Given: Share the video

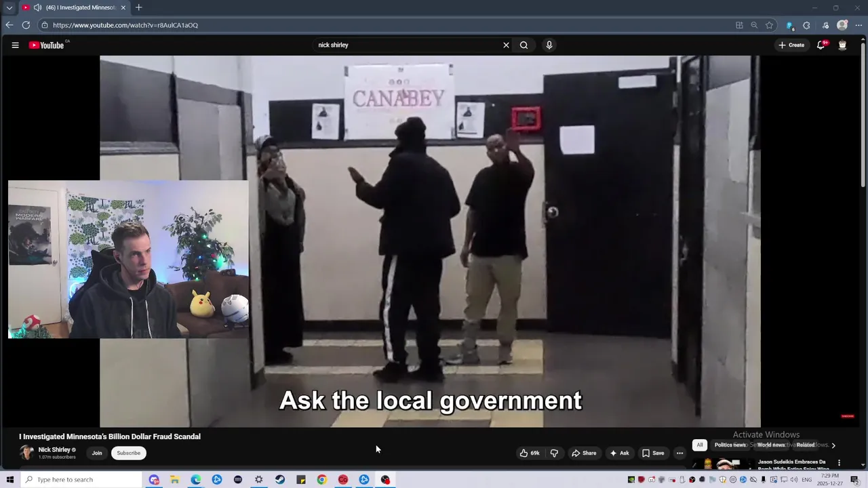Looking at the screenshot, I should coord(584,453).
